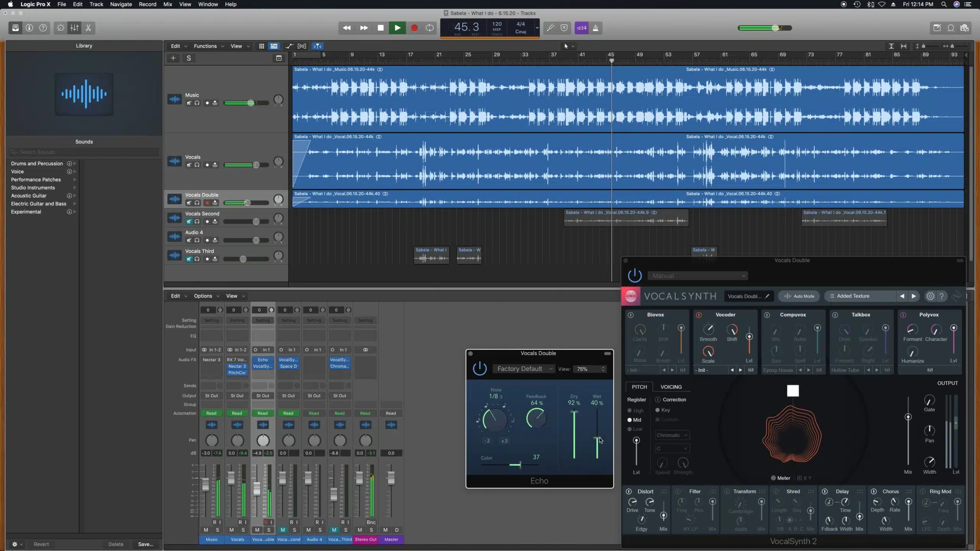
Task: Open the Mixer Options dropdown
Action: coord(206,296)
